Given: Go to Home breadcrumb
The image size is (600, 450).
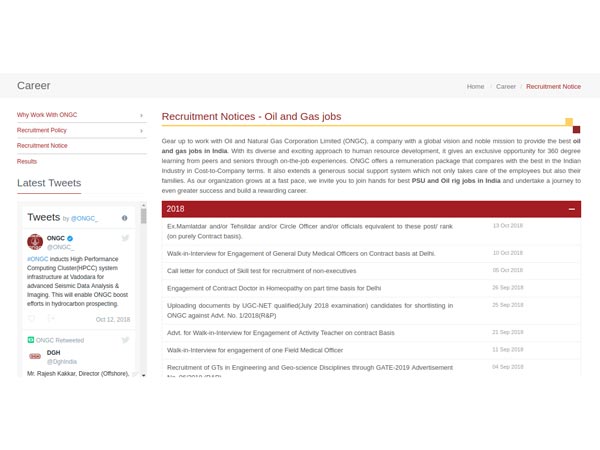Looking at the screenshot, I should (x=475, y=86).
